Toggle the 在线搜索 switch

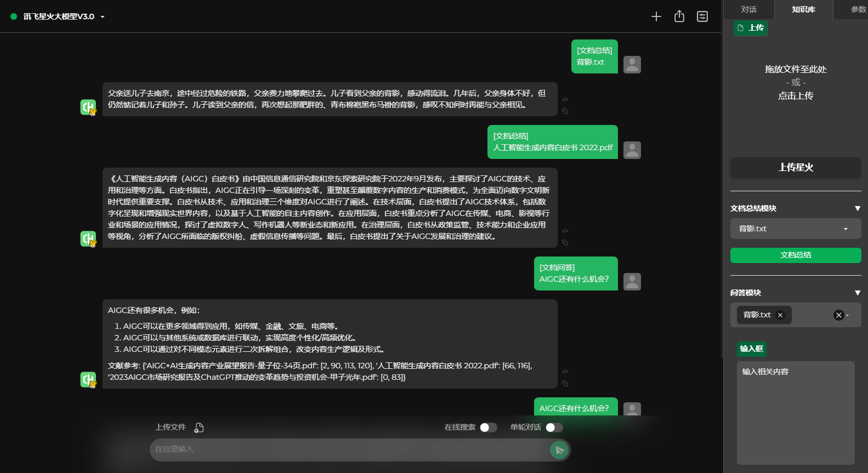[488, 428]
